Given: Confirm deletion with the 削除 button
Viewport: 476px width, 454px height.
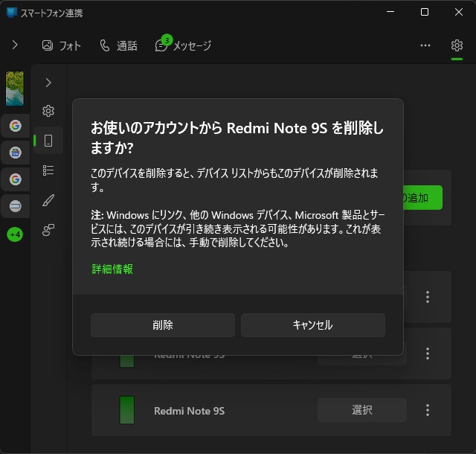Looking at the screenshot, I should coord(163,324).
